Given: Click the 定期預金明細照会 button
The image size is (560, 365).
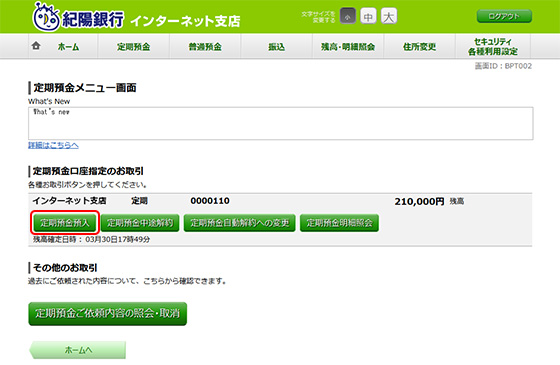Looking at the screenshot, I should click(339, 223).
